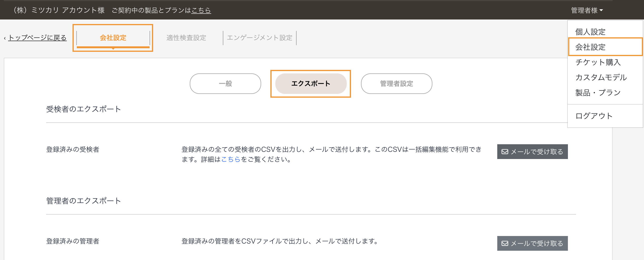This screenshot has height=260, width=644.
Task: Choose チケット購入 menu entry
Action: click(598, 62)
